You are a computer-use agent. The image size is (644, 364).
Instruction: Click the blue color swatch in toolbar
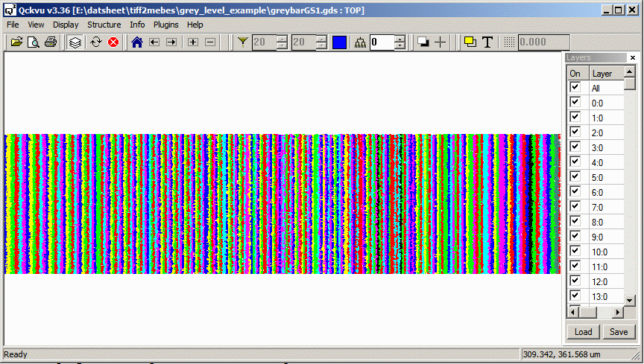[x=339, y=42]
